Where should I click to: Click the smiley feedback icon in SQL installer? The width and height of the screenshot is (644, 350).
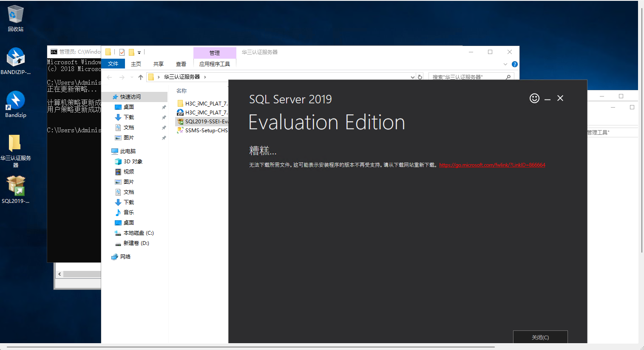(x=534, y=98)
